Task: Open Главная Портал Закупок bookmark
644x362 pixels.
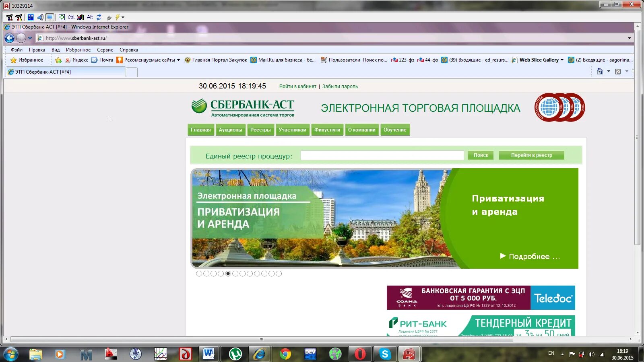Action: (x=216, y=60)
